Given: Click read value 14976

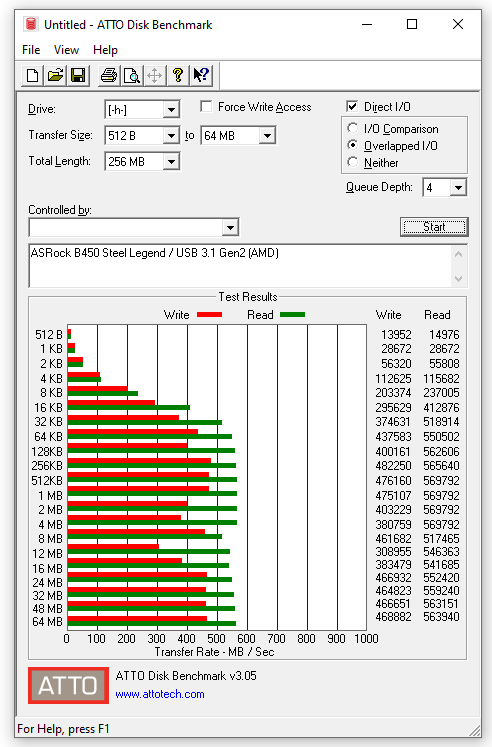Looking at the screenshot, I should pyautogui.click(x=444, y=335).
